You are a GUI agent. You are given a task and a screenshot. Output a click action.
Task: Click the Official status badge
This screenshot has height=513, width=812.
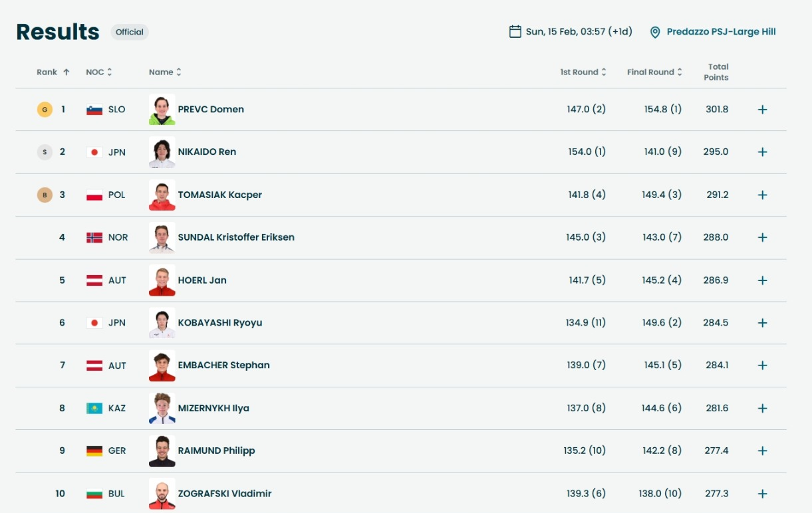(130, 32)
